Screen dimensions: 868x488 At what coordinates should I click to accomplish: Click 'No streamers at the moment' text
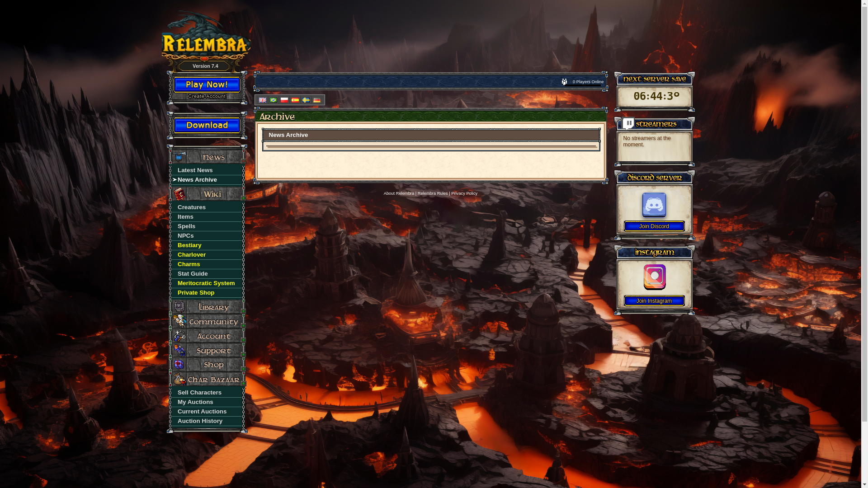coord(647,141)
